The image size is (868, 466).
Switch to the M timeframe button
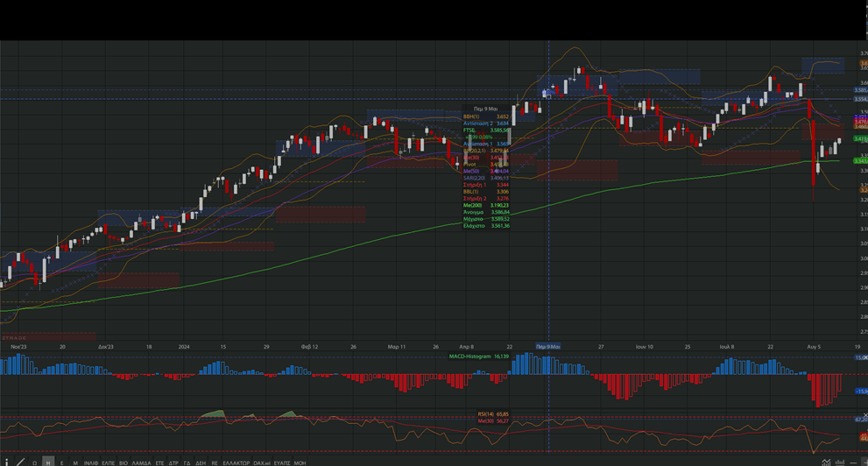[x=75, y=462]
